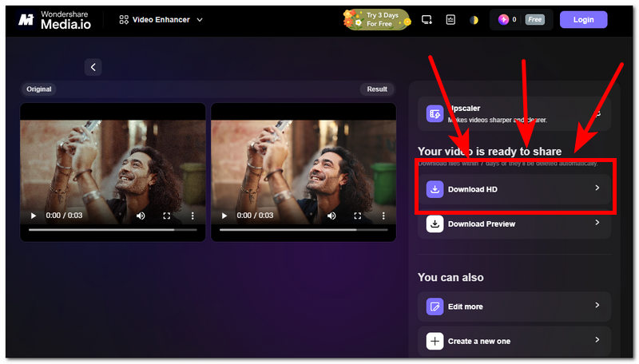This screenshot has width=639, height=364.
Task: Enter fullscreen on the Result video
Action: pos(357,216)
